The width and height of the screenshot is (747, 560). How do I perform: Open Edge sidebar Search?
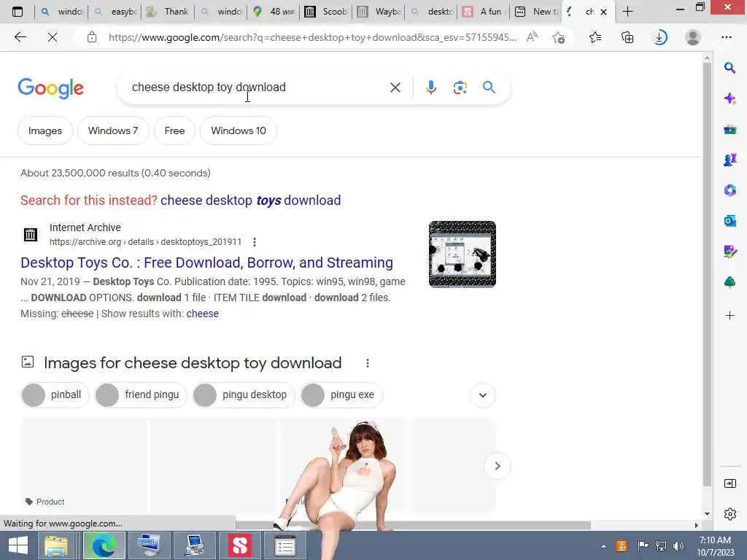[729, 68]
